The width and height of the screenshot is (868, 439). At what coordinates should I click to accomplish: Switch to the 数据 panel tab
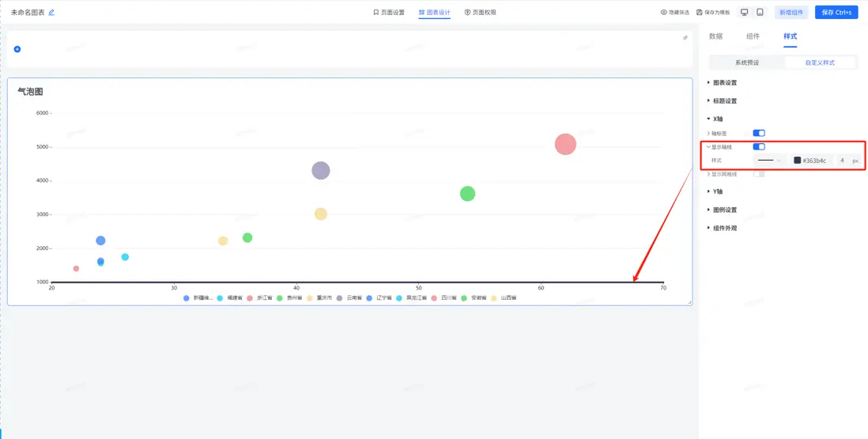715,36
